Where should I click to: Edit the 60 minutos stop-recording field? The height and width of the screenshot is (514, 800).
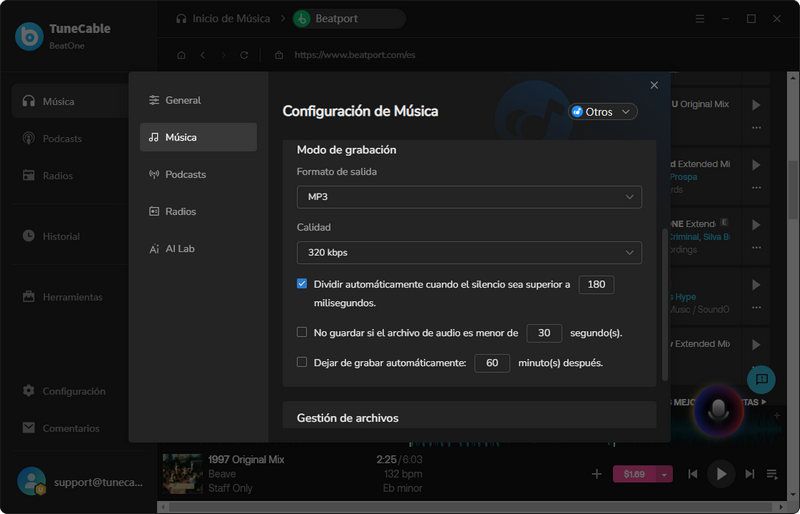[x=492, y=363]
